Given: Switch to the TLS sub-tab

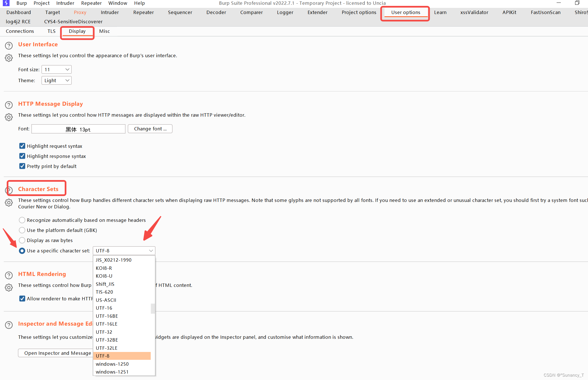Looking at the screenshot, I should pos(52,31).
